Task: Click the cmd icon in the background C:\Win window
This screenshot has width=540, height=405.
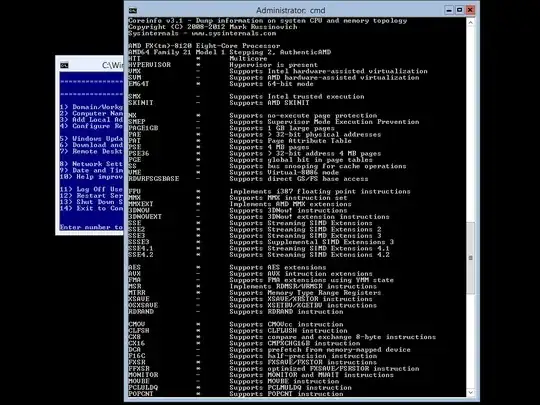Action: [x=64, y=65]
